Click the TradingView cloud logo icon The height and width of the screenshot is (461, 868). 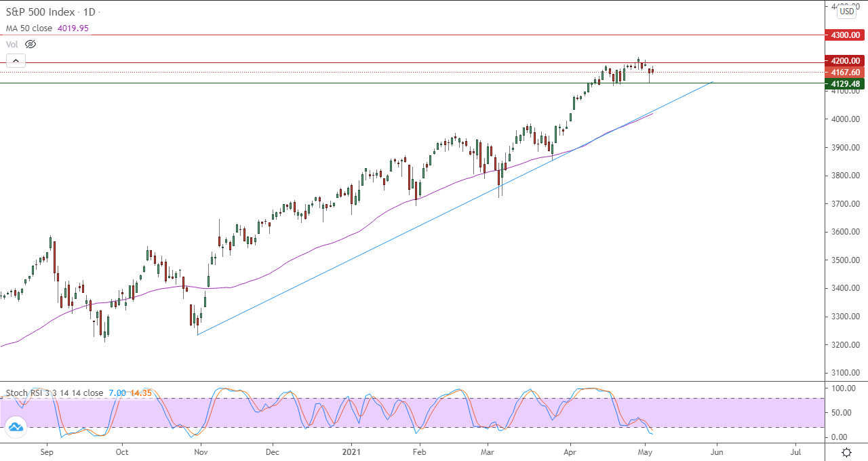(x=16, y=426)
